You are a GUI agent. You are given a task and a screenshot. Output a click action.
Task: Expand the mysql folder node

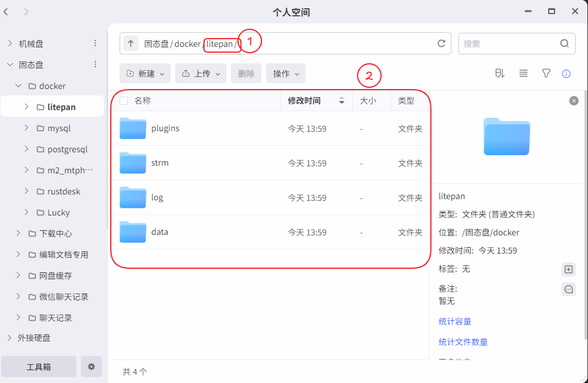[26, 128]
